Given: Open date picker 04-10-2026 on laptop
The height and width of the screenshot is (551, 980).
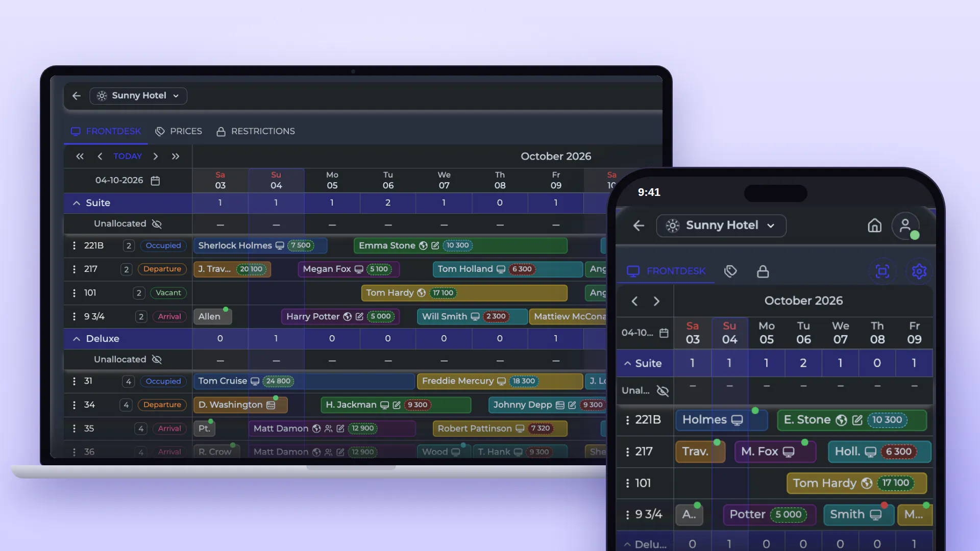Looking at the screenshot, I should pos(128,181).
